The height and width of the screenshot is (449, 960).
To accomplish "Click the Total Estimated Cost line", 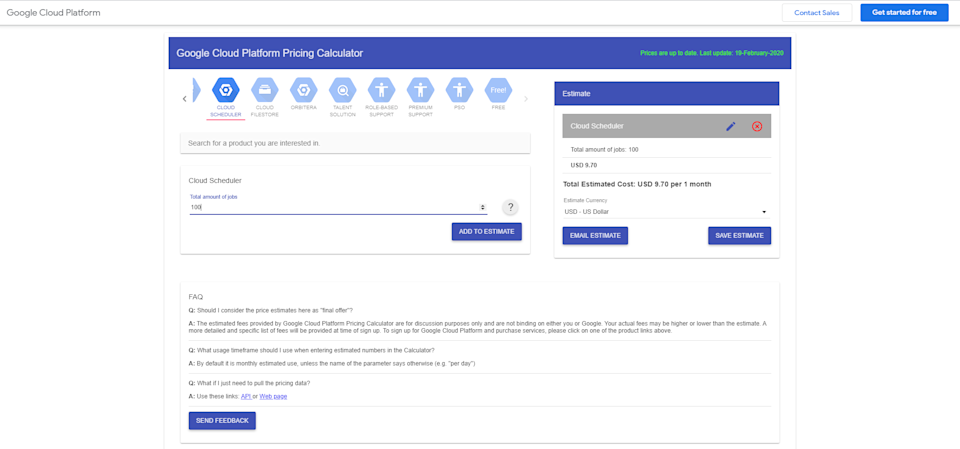I will pyautogui.click(x=637, y=184).
